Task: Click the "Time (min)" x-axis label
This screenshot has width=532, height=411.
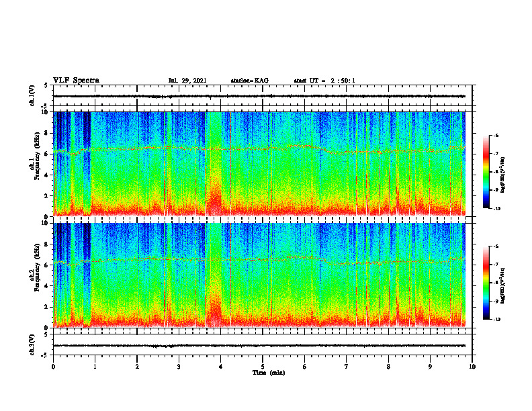Action: [269, 373]
